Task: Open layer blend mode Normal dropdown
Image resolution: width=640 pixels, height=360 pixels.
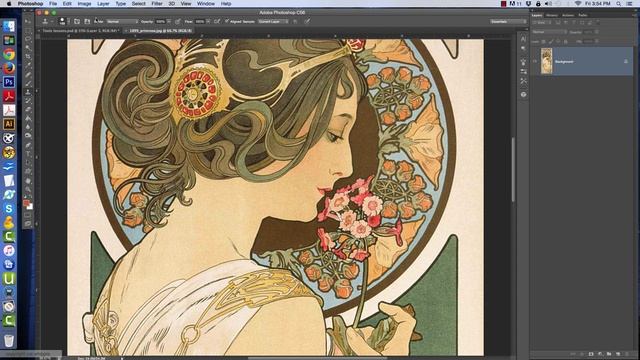Action: [x=549, y=32]
